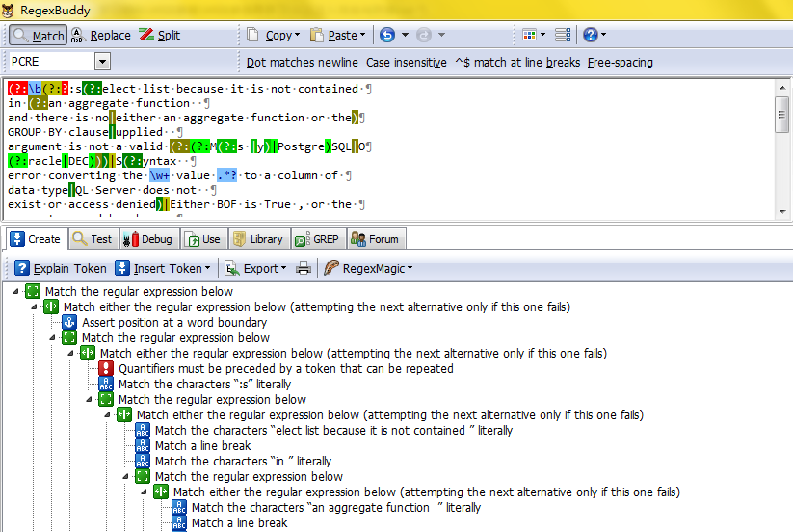This screenshot has width=793, height=532.
Task: Select 'elect list because it is not contained' row
Action: 333,431
